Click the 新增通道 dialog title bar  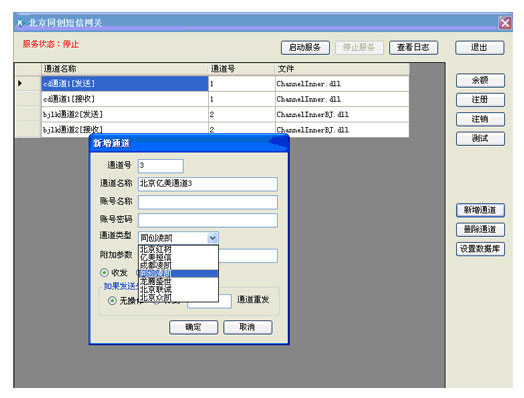(189, 143)
